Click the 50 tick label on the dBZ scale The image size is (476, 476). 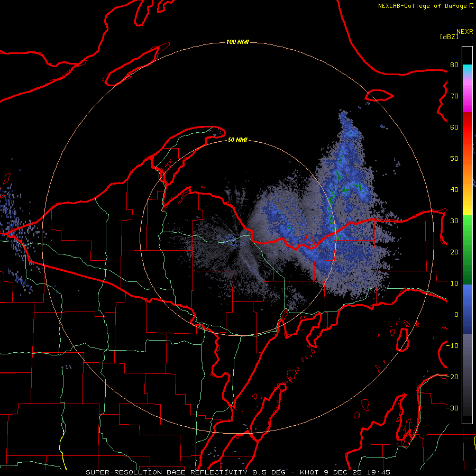click(454, 159)
